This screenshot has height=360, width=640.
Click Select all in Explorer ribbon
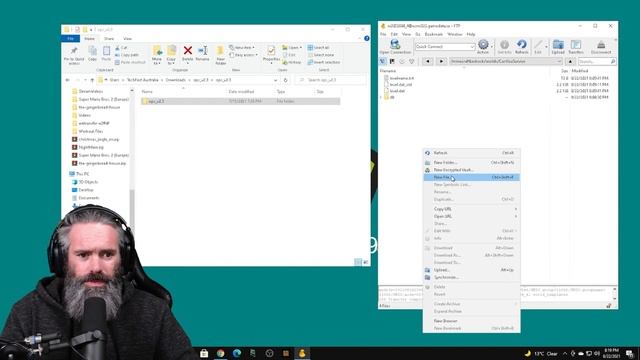point(318,47)
